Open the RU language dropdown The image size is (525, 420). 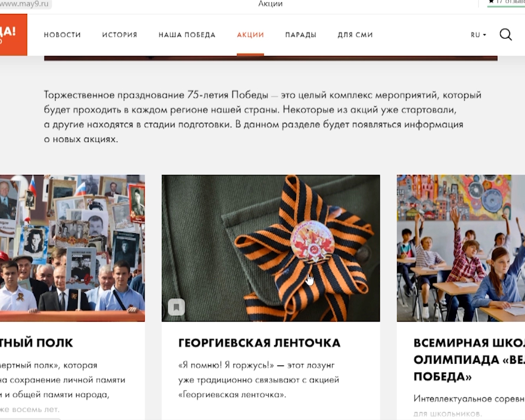(x=478, y=35)
